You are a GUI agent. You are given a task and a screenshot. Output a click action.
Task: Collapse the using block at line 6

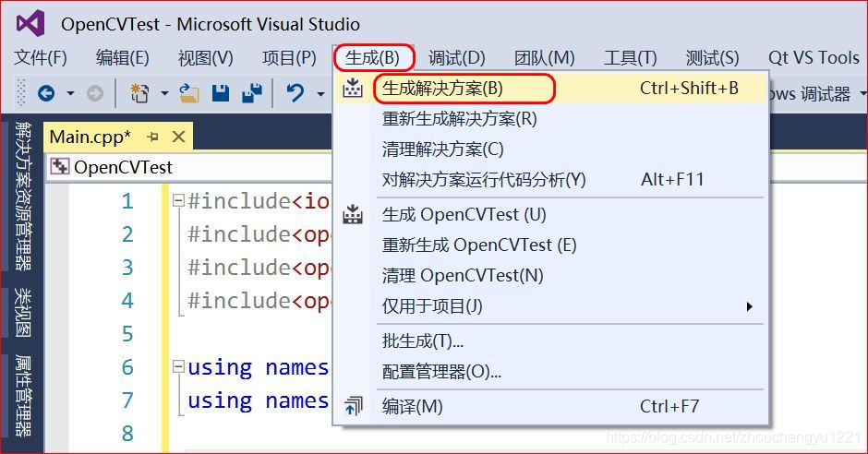(x=177, y=366)
